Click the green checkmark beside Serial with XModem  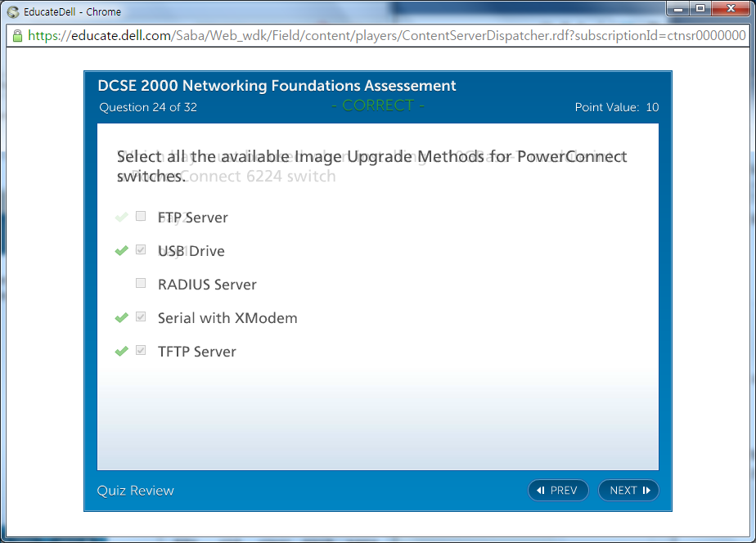[122, 318]
